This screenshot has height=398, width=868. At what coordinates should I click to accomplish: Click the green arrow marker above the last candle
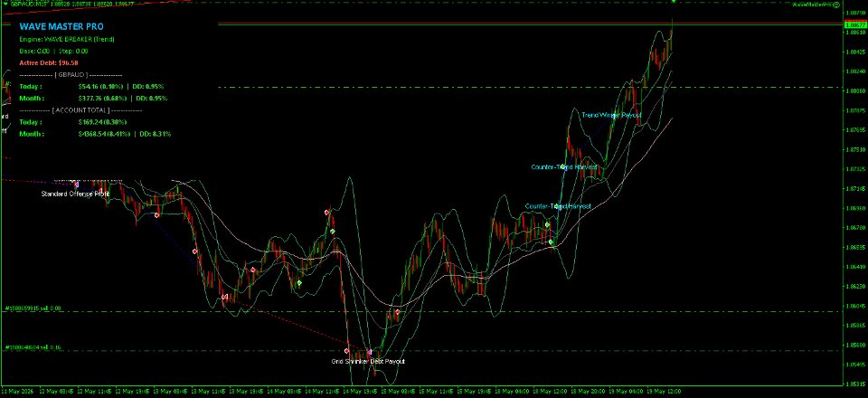[x=673, y=2]
